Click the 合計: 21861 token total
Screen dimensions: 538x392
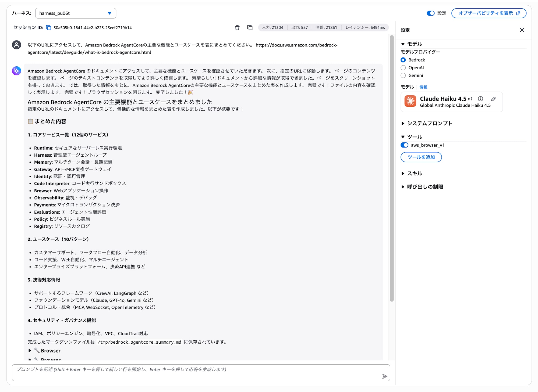pos(326,27)
